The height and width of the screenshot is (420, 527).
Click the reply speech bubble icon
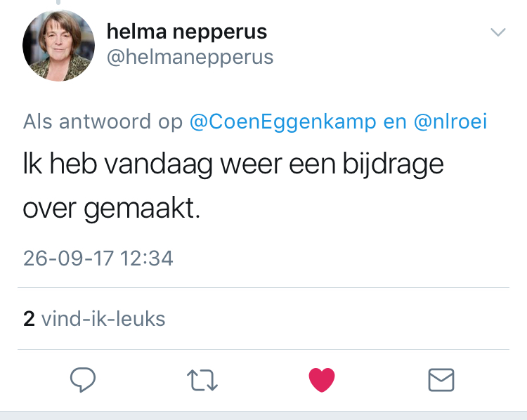click(x=83, y=380)
